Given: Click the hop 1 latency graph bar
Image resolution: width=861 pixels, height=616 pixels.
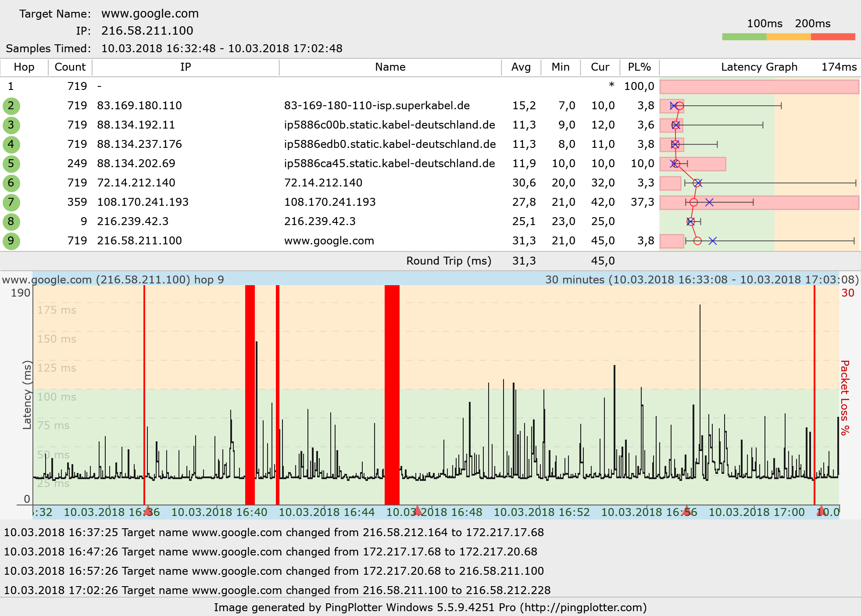Looking at the screenshot, I should click(759, 87).
